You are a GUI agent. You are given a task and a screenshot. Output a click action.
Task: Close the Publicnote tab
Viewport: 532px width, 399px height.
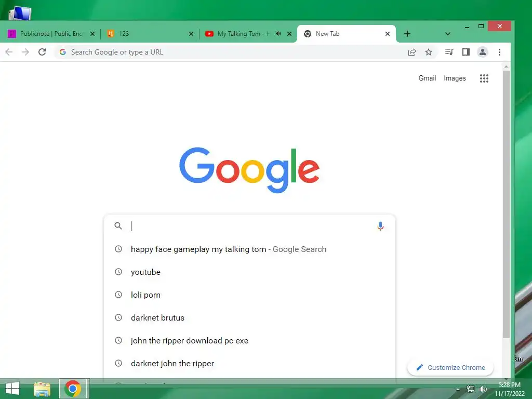(x=92, y=34)
